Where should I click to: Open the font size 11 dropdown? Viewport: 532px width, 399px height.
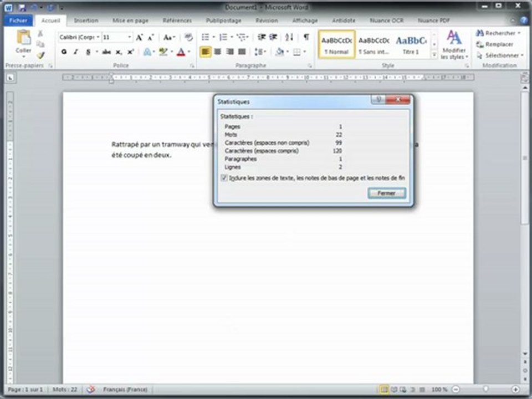click(129, 37)
